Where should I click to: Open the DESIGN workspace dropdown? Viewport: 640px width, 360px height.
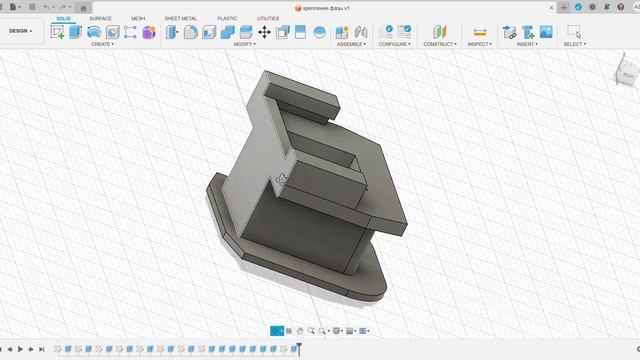pyautogui.click(x=20, y=31)
